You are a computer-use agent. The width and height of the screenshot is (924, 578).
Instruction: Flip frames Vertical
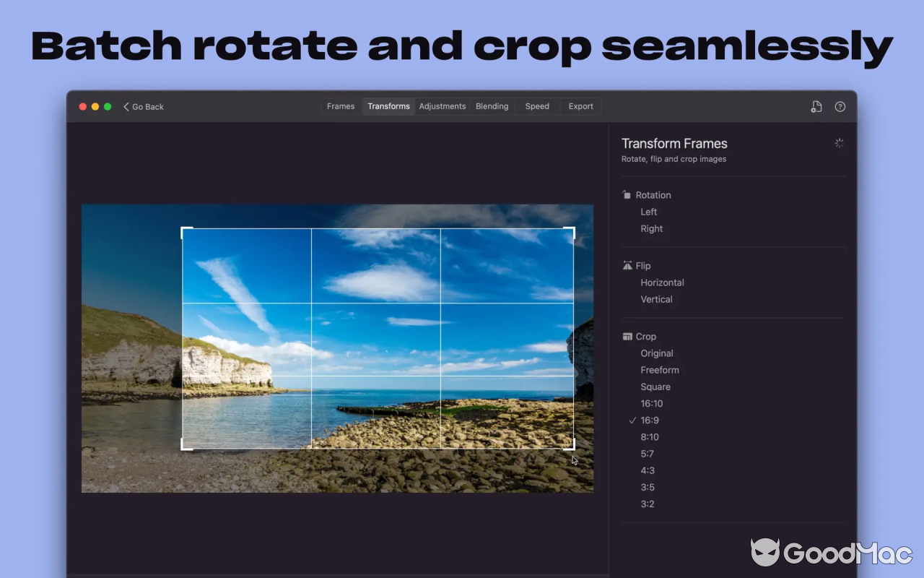pyautogui.click(x=656, y=299)
